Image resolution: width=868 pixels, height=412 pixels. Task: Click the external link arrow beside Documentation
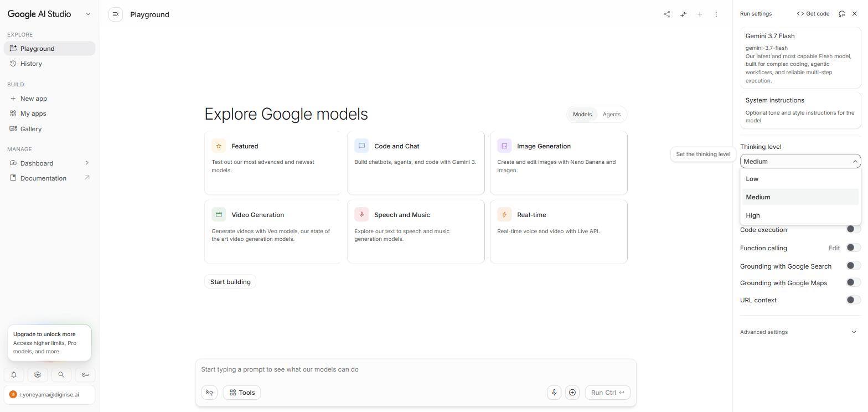coord(87,178)
